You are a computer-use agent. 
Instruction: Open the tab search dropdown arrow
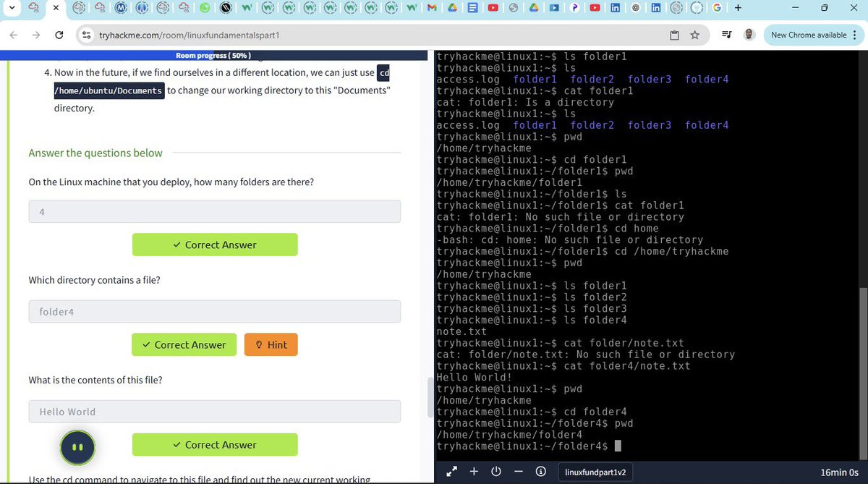click(13, 9)
